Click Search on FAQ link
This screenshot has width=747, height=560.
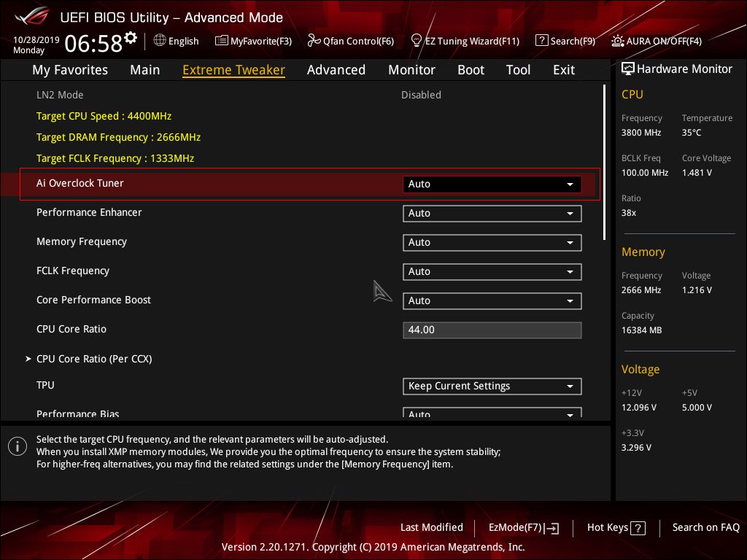click(705, 527)
